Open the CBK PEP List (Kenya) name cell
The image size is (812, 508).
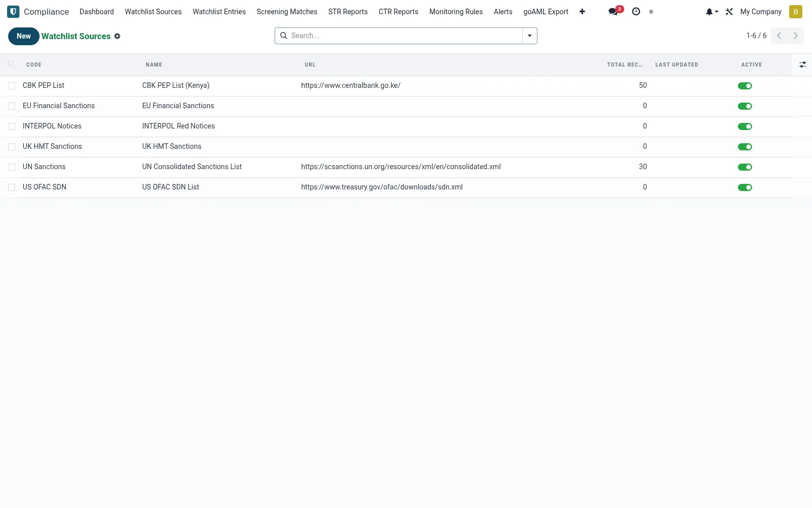pos(176,85)
